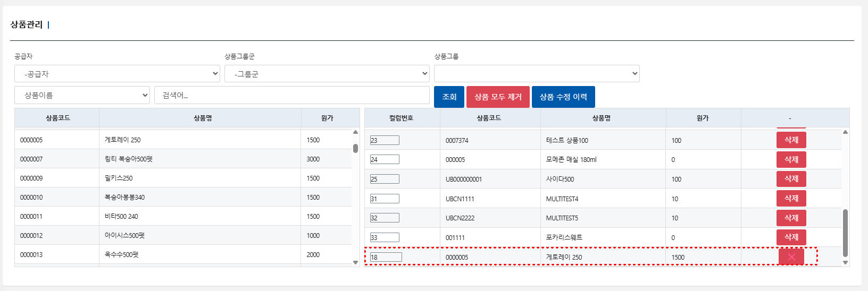Click right table scrollbar down arrow

click(845, 262)
